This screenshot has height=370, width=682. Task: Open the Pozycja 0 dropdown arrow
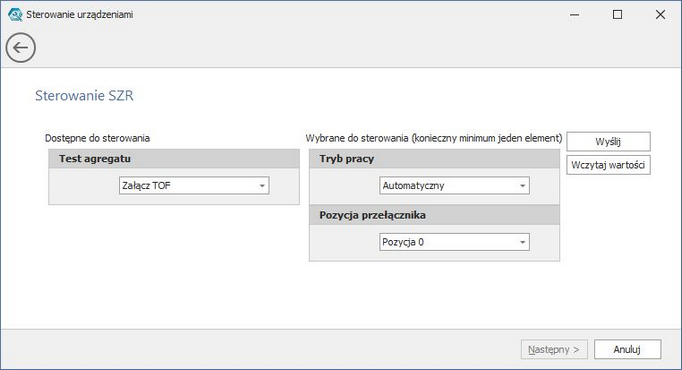click(522, 242)
